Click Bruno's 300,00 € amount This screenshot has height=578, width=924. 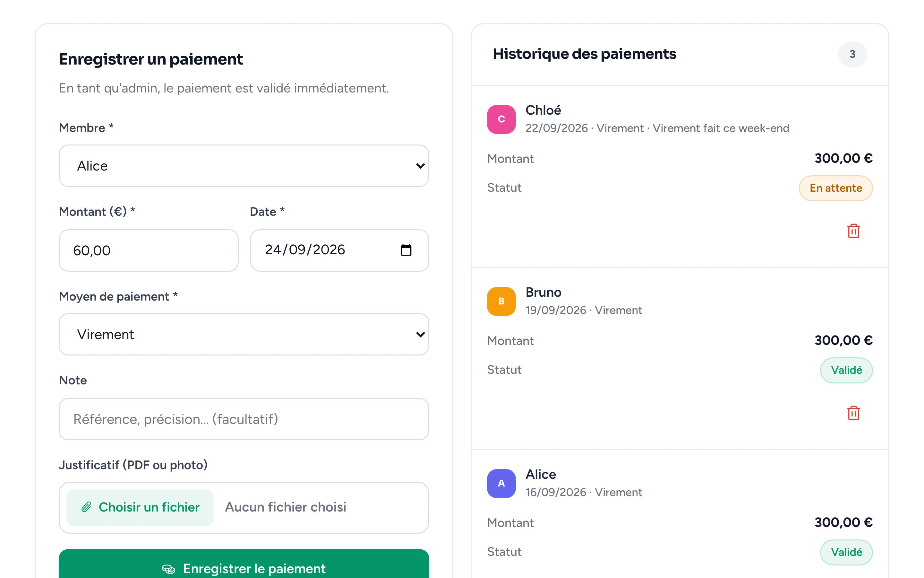point(843,340)
